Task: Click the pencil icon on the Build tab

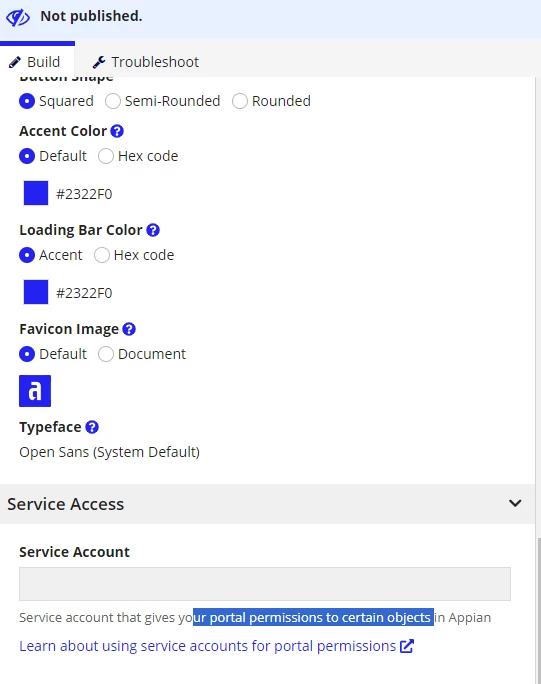Action: [x=15, y=62]
